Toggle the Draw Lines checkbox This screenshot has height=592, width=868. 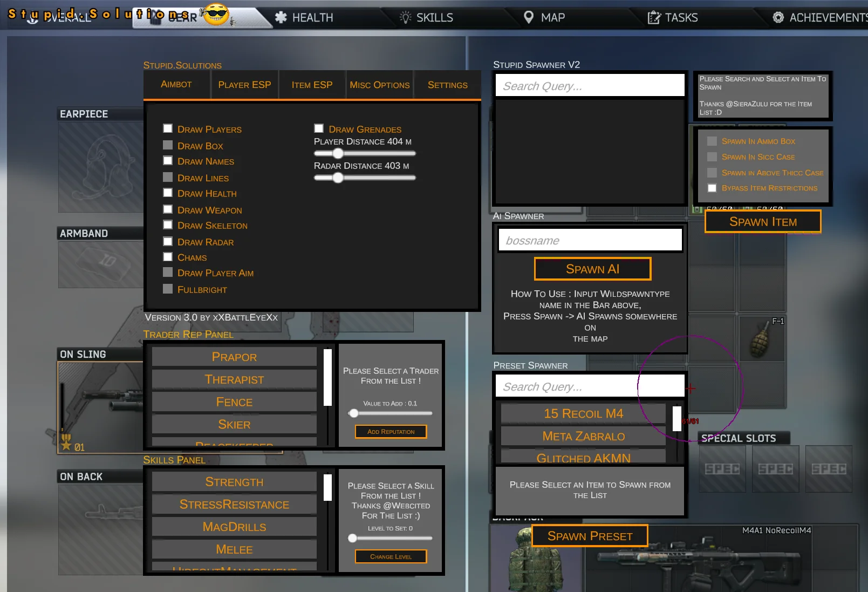[x=168, y=178]
